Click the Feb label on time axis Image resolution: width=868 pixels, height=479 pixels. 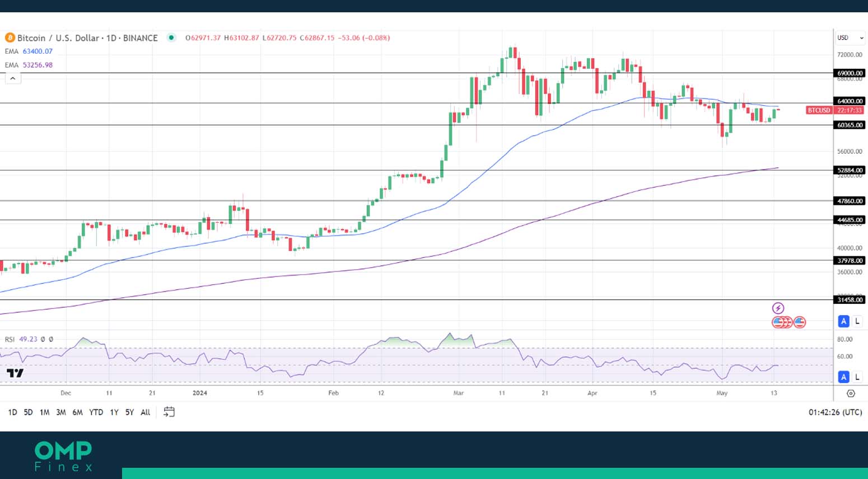pos(333,393)
